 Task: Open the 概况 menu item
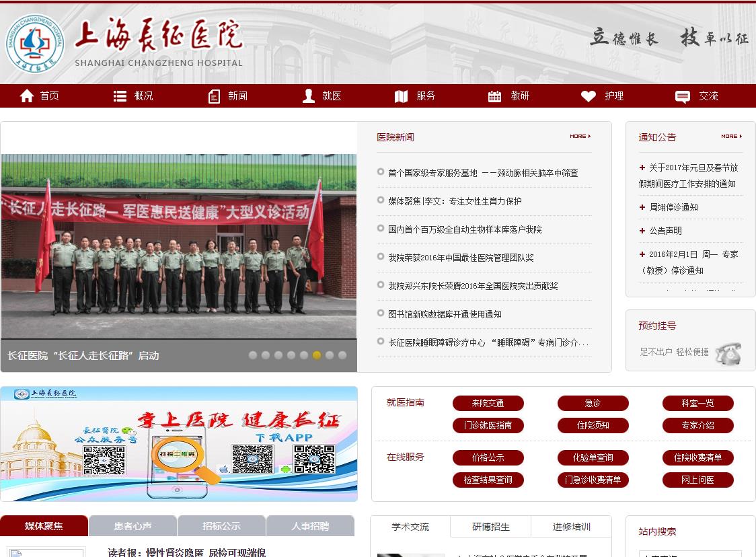[143, 96]
